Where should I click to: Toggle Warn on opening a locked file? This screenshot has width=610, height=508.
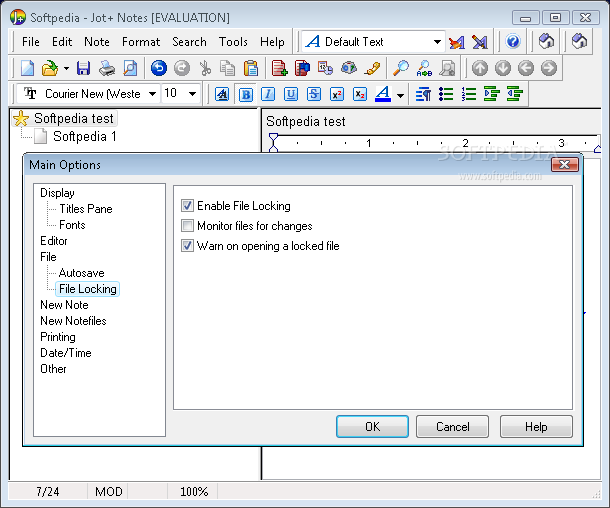point(187,246)
